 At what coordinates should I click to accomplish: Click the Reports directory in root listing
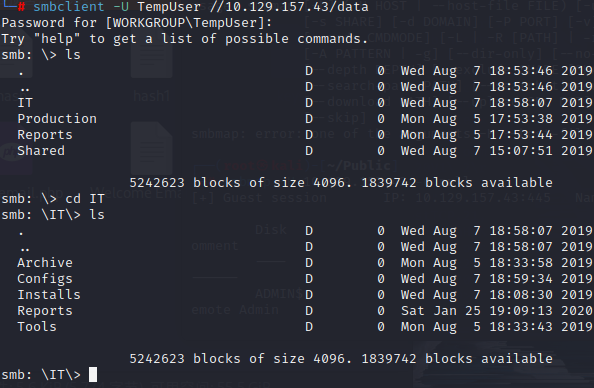(x=45, y=135)
